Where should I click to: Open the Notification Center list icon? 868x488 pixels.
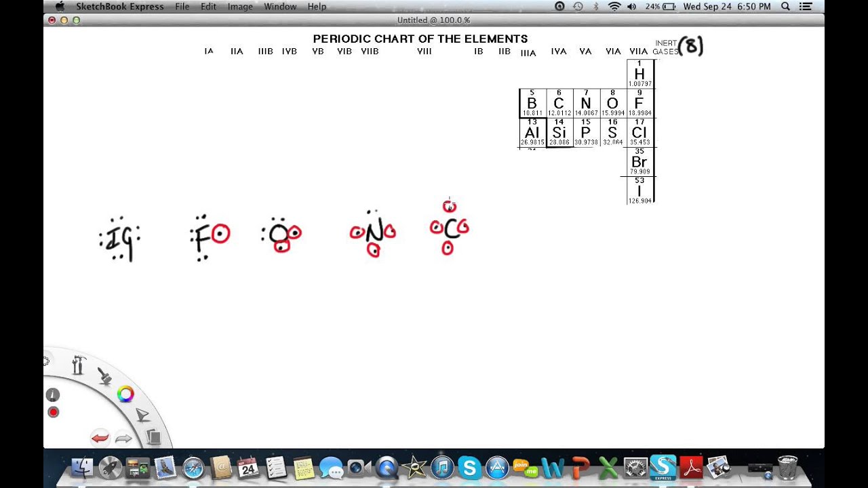point(807,6)
